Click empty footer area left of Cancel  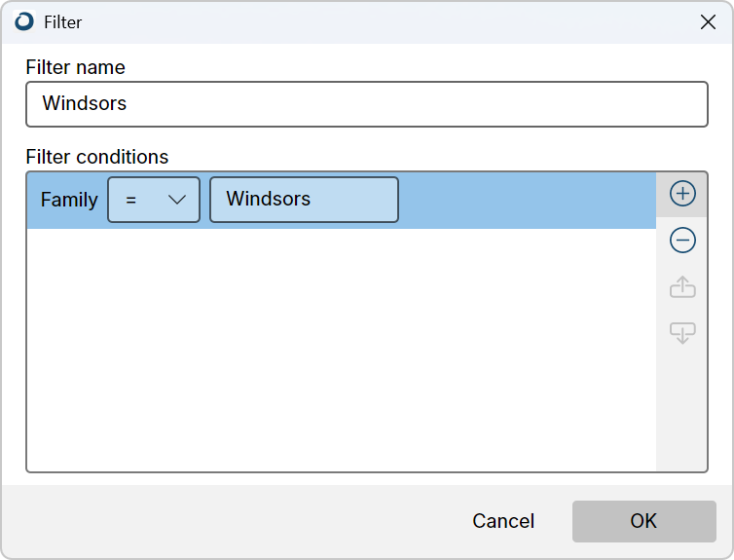tap(234, 521)
